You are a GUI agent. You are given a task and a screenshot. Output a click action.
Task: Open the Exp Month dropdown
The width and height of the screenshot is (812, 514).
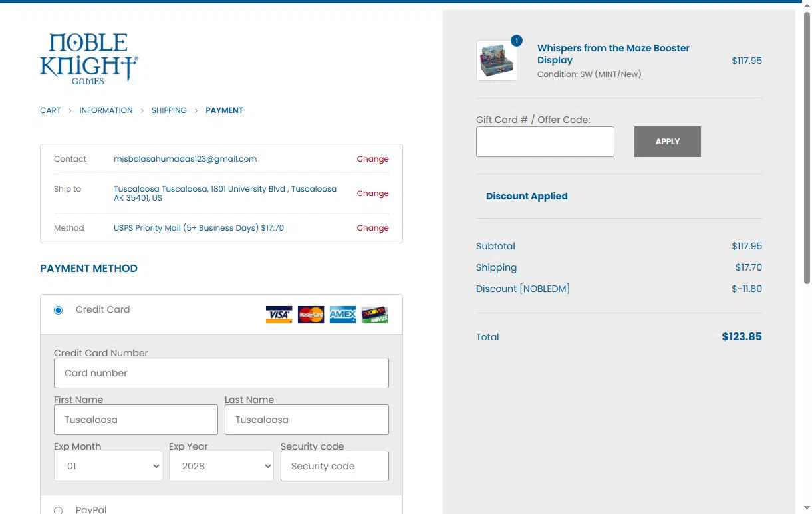coord(108,466)
